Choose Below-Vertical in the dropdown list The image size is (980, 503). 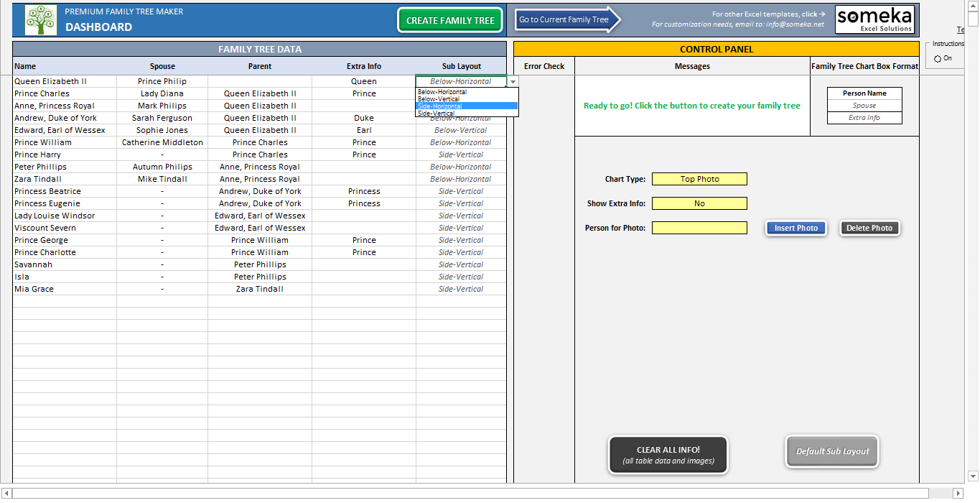click(x=467, y=99)
